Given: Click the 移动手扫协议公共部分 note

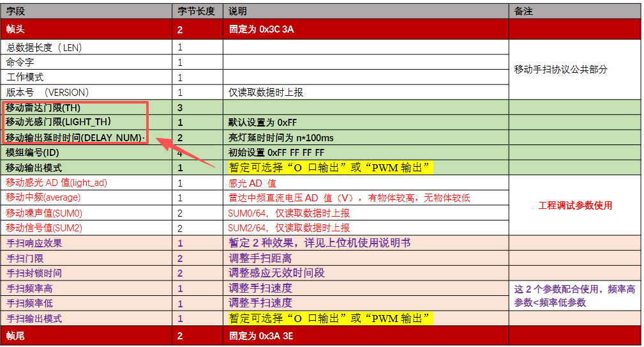Looking at the screenshot, I should 560,70.
